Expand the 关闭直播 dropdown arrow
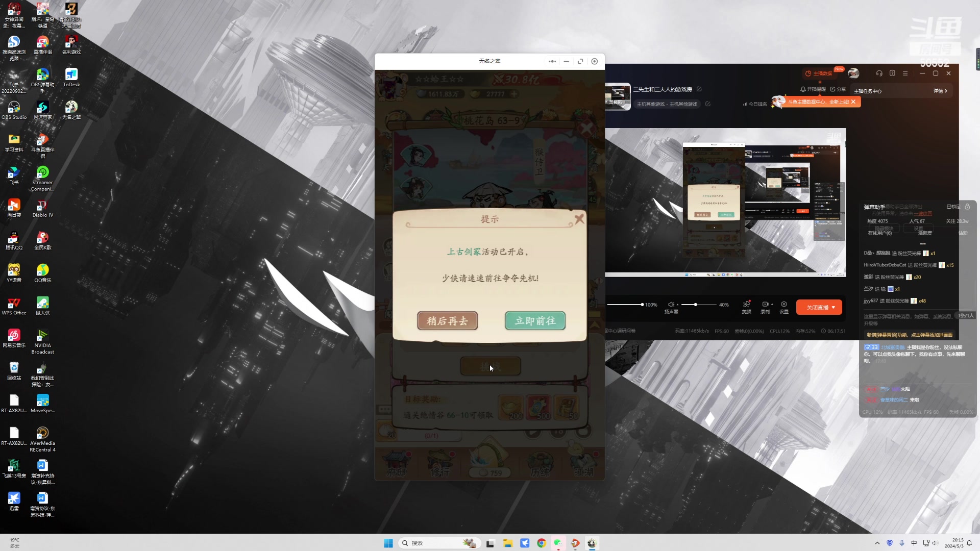Viewport: 980px width, 551px height. (x=834, y=307)
